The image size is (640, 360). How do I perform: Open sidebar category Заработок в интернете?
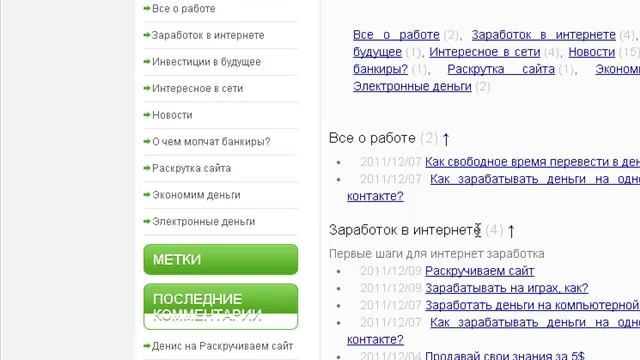coord(208,36)
